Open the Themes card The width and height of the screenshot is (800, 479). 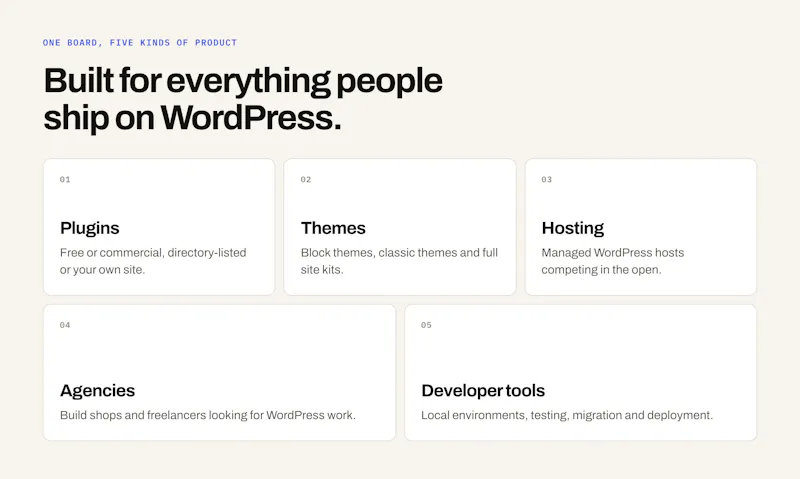click(400, 227)
